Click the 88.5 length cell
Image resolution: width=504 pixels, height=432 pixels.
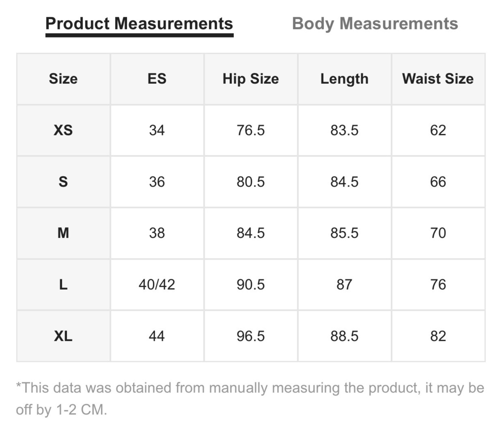pos(344,336)
